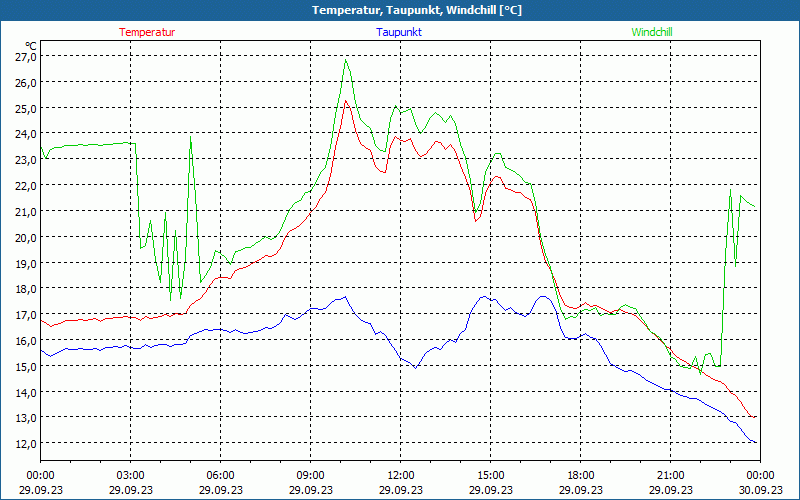Click the 06:00 time axis label
This screenshot has height=500, width=800.
click(x=220, y=476)
